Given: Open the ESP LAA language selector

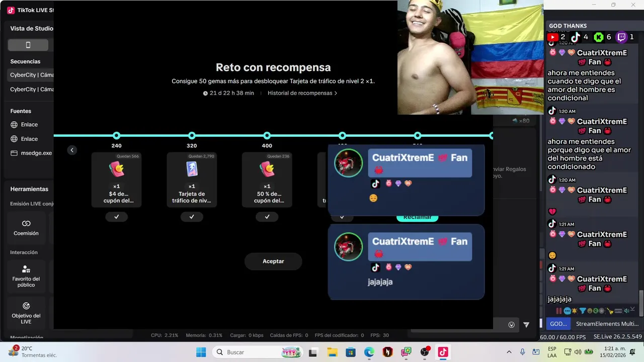Looking at the screenshot, I should pyautogui.click(x=552, y=352).
